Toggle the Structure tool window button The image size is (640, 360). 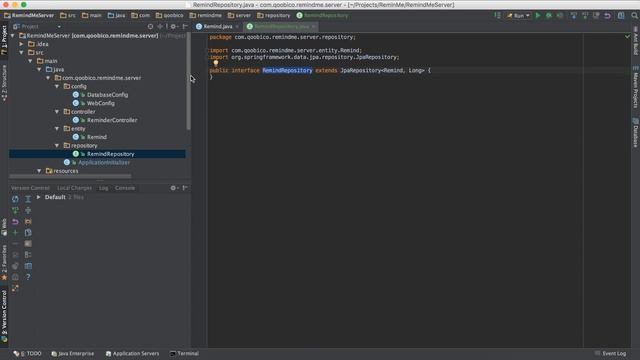4,84
